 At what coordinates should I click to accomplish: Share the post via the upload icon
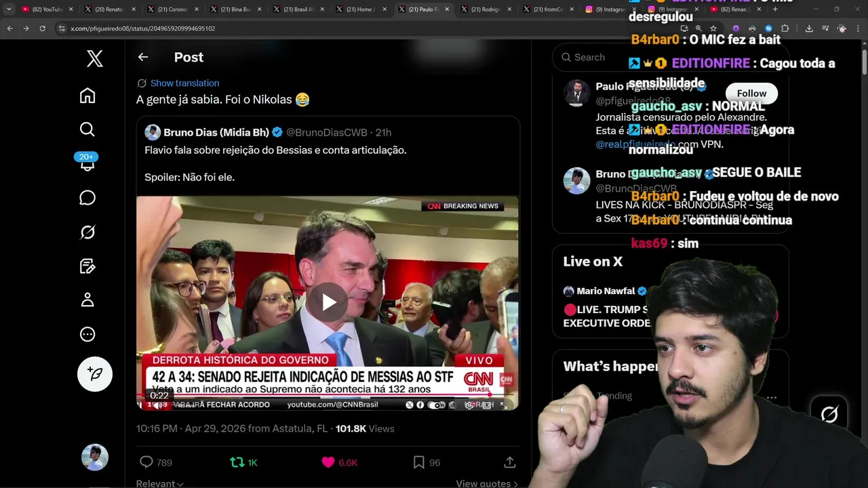510,462
